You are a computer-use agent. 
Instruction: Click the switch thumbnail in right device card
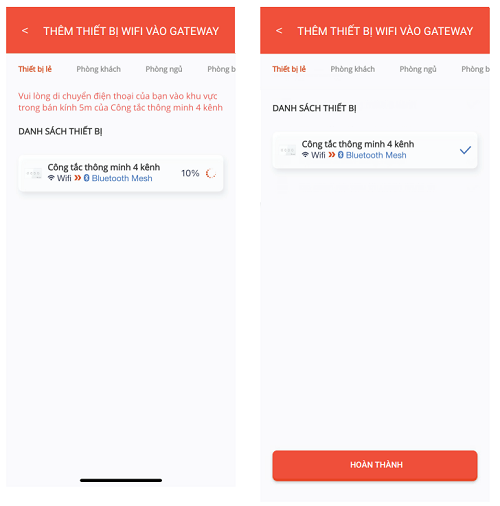pos(288,150)
